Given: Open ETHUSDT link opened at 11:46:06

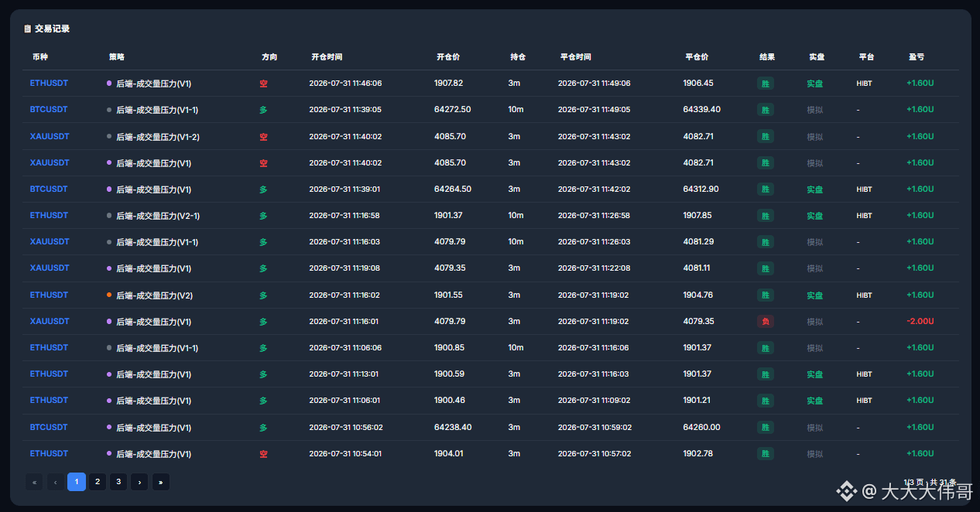Looking at the screenshot, I should point(49,83).
